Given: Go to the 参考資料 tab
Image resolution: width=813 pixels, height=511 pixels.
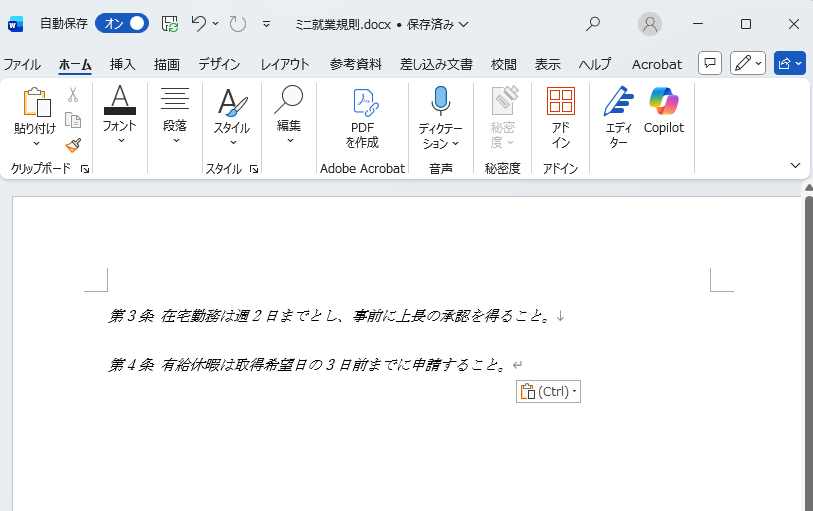Looking at the screenshot, I should [x=356, y=64].
